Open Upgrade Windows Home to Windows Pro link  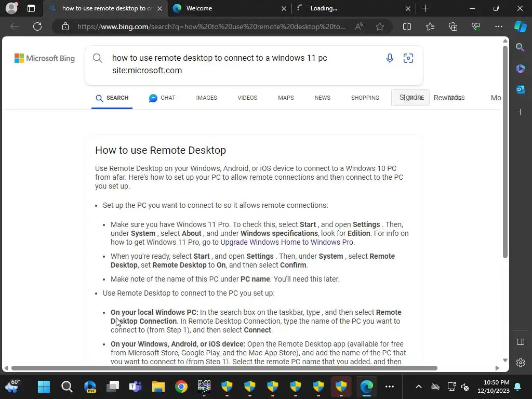pos(287,242)
